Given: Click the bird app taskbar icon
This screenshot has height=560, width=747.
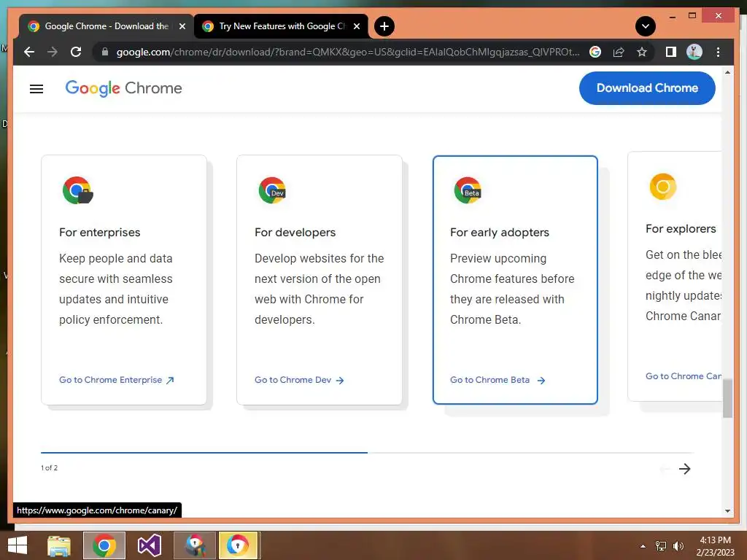Looking at the screenshot, I should pyautogui.click(x=194, y=545).
